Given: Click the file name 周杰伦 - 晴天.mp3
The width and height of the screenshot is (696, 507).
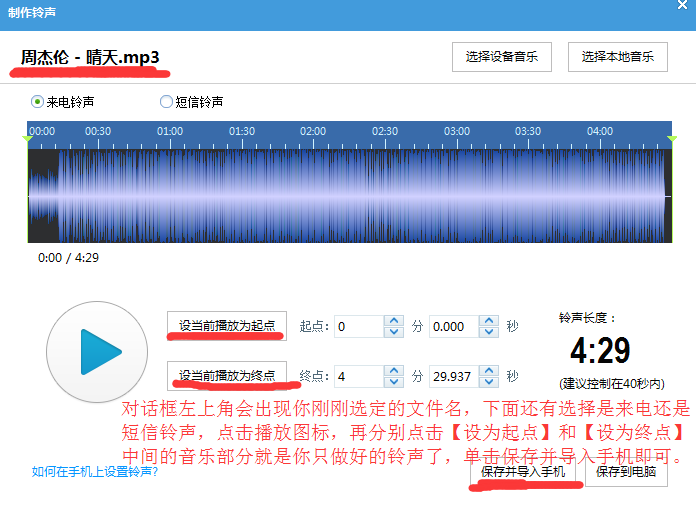Looking at the screenshot, I should (90, 58).
